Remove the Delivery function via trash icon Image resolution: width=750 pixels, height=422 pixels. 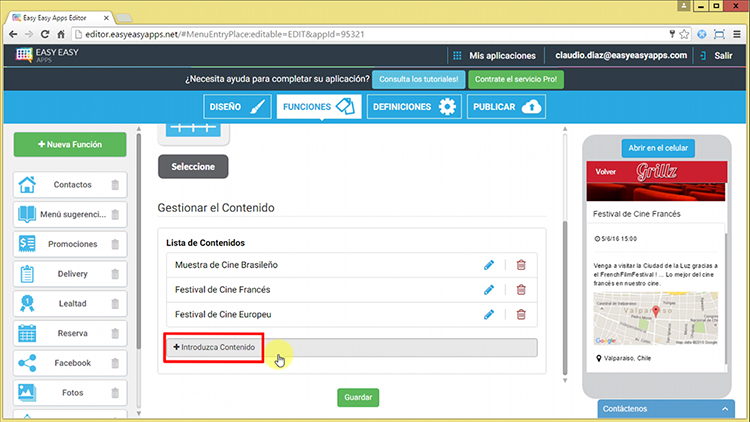point(115,274)
